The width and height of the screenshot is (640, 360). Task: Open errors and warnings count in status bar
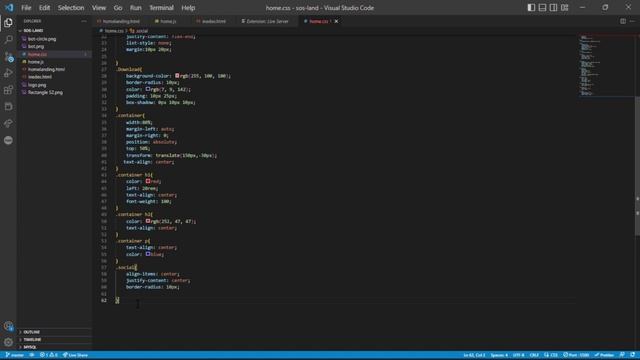pyautogui.click(x=49, y=355)
